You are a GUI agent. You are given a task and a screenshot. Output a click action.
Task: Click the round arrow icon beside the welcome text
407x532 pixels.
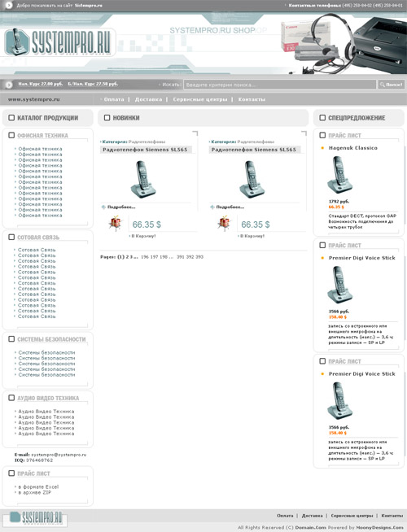[x=9, y=6]
